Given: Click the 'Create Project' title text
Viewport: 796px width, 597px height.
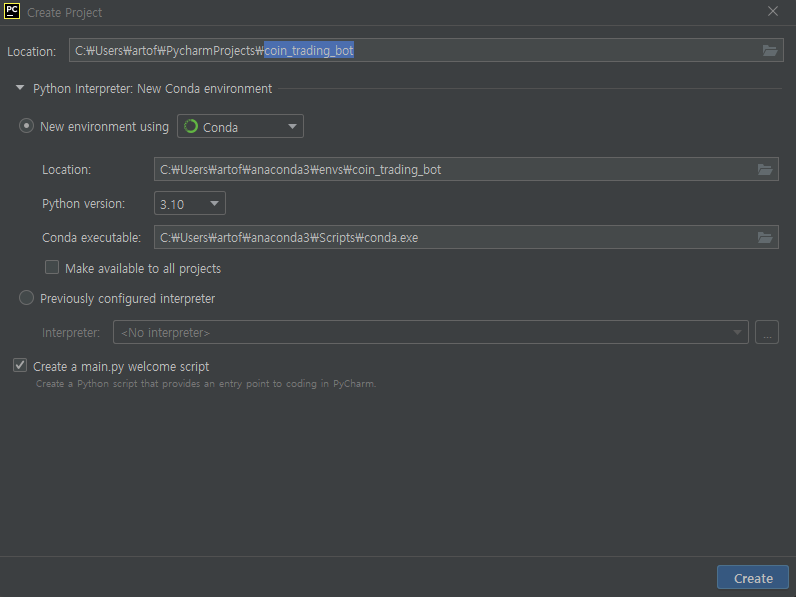Looking at the screenshot, I should [x=64, y=12].
